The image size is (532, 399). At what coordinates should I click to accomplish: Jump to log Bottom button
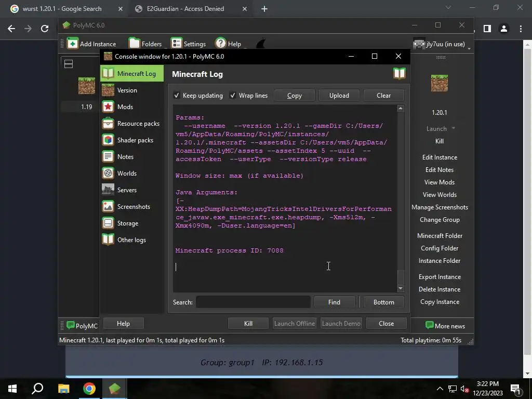pos(384,302)
